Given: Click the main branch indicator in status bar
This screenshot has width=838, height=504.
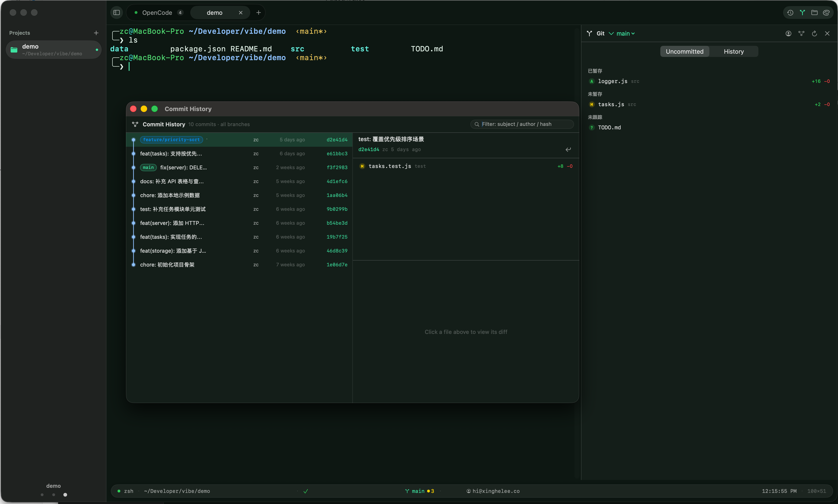Looking at the screenshot, I should point(419,491).
